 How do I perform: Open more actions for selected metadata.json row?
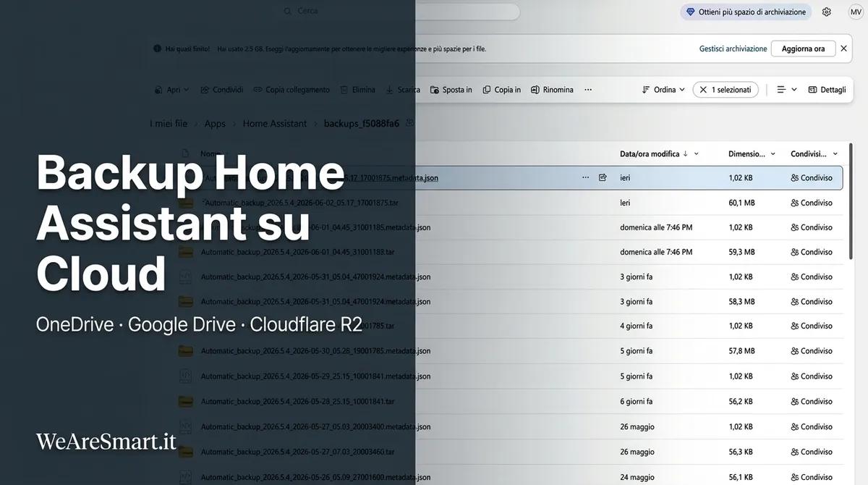(585, 177)
